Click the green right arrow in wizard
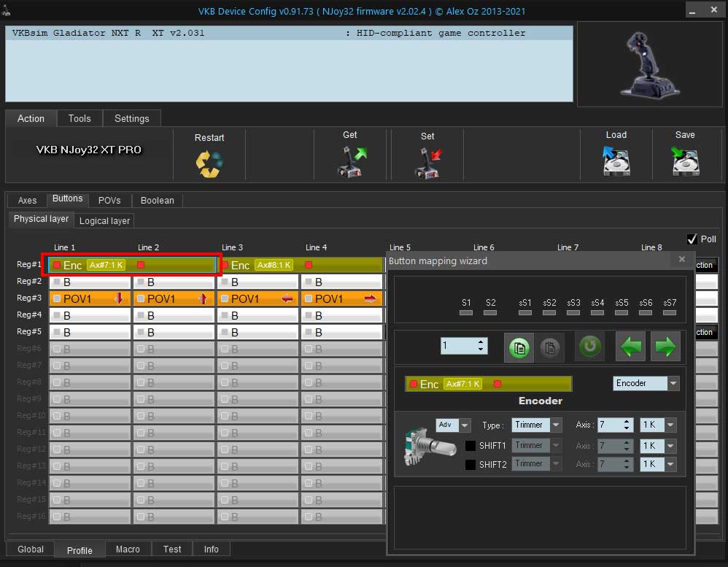Viewport: 728px width, 567px height. pyautogui.click(x=665, y=346)
